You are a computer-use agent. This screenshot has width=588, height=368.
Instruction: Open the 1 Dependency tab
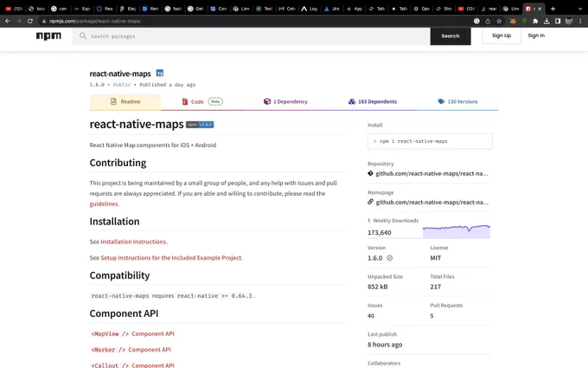285,102
